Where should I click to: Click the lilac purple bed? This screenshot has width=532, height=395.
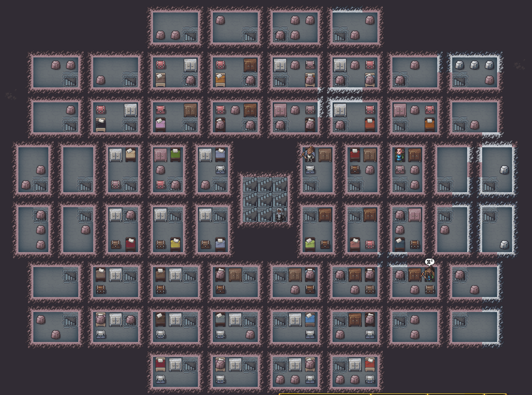point(161,124)
